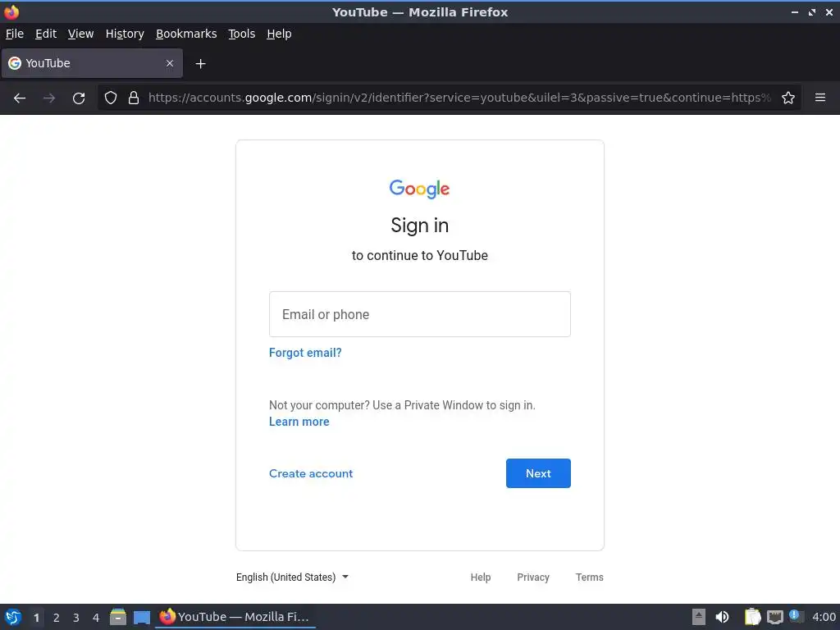
Task: Open the Terms footer link
Action: (589, 577)
